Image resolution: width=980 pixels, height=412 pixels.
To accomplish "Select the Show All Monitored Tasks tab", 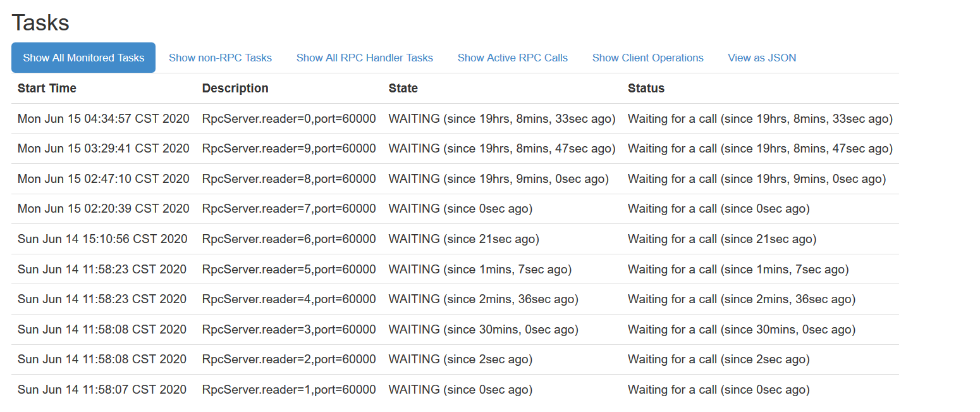I will (83, 58).
